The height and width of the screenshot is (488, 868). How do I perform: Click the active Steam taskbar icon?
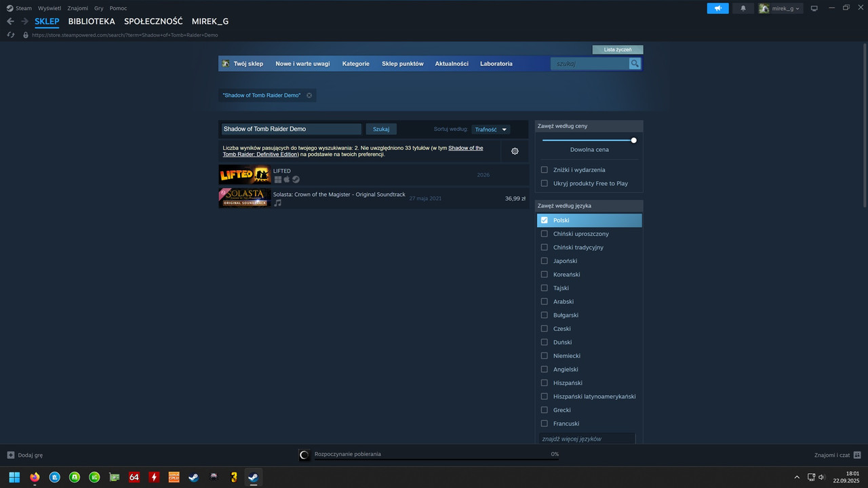click(x=252, y=477)
